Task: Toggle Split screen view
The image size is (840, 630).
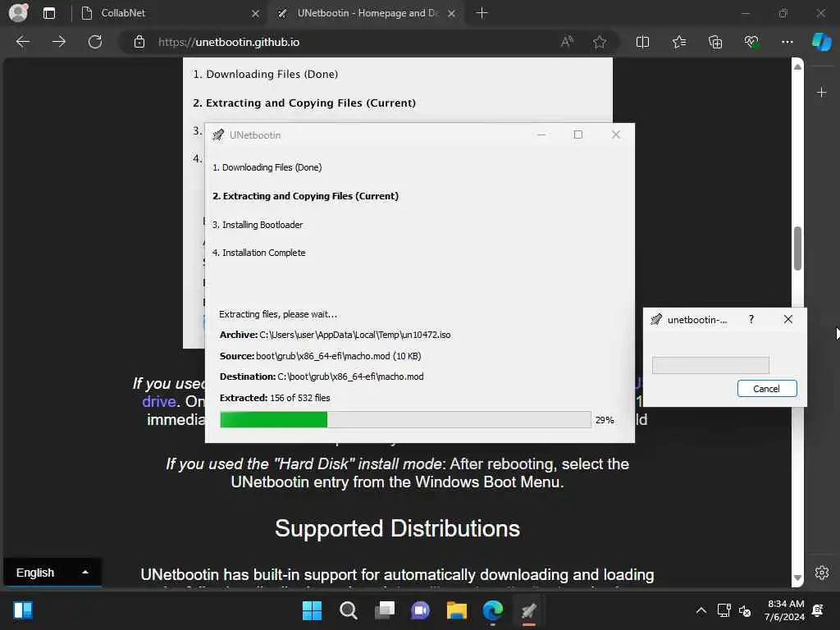Action: (x=642, y=42)
